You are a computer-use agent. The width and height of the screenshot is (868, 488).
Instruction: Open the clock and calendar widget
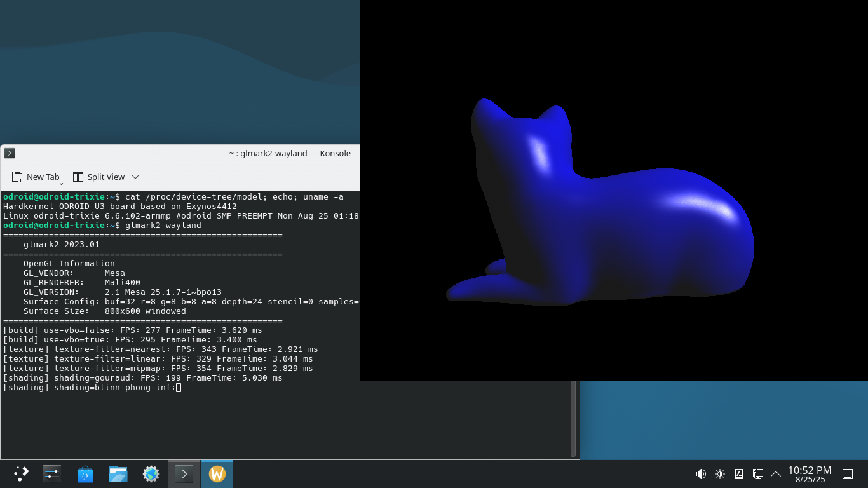(810, 474)
